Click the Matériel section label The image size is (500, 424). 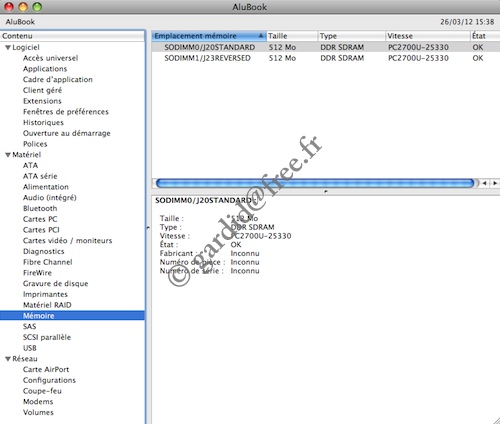click(x=27, y=155)
